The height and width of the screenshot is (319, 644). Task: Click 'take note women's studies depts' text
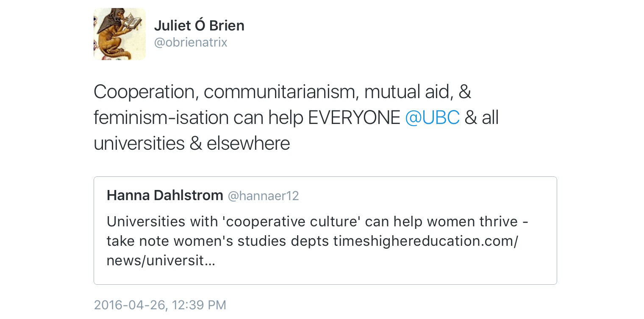(x=217, y=241)
